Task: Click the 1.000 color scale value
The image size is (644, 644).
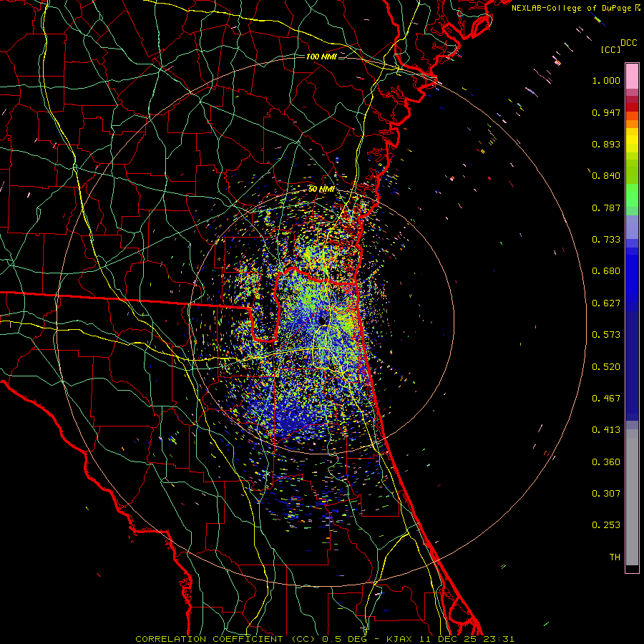Action: [x=606, y=81]
